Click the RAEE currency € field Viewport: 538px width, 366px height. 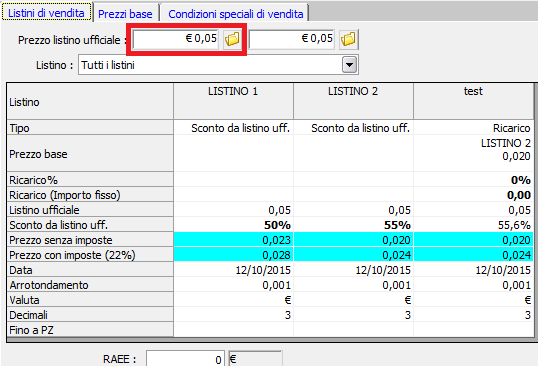[256, 359]
